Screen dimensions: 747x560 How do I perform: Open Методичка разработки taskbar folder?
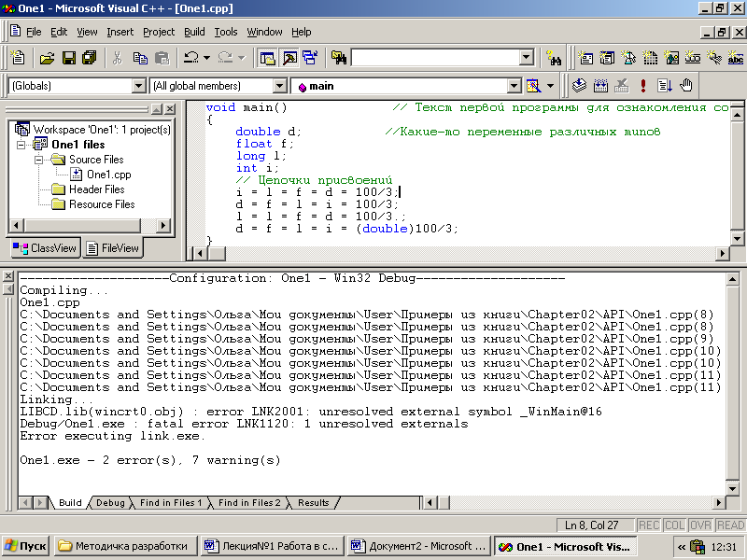pos(125,546)
